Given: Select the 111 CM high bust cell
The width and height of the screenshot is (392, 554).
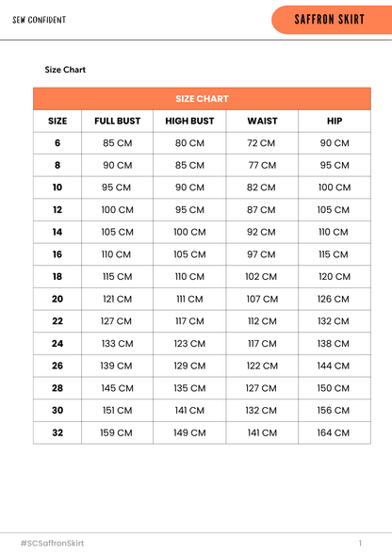Looking at the screenshot, I should 189,299.
